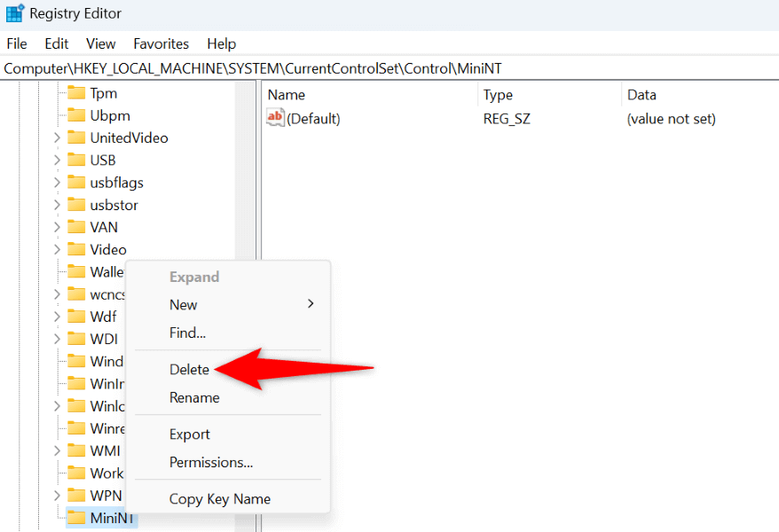Open the Favorites menu
This screenshot has width=779, height=532.
click(x=161, y=43)
